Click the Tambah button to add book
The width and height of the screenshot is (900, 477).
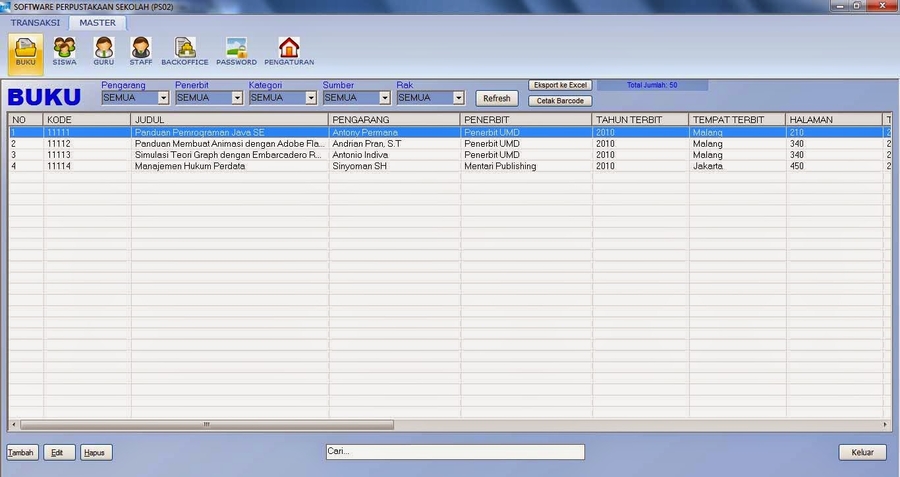tap(21, 453)
